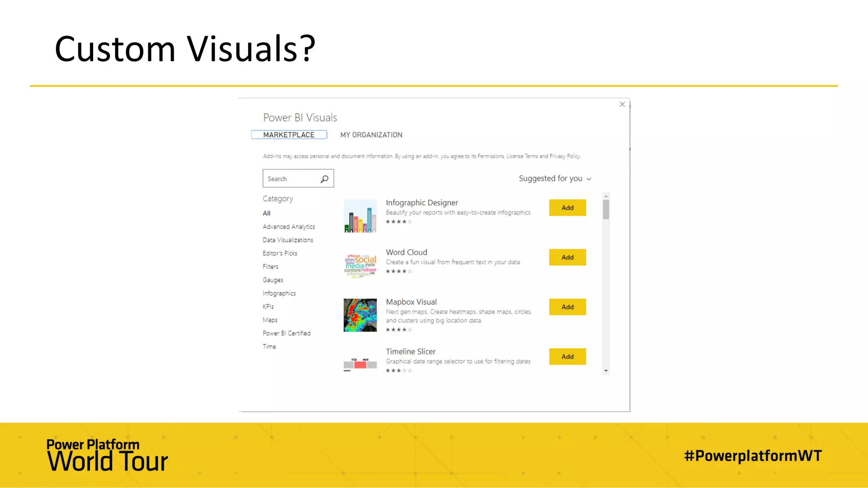Open the Timeline Slicer title
Image resolution: width=868 pixels, height=488 pixels.
tap(411, 351)
